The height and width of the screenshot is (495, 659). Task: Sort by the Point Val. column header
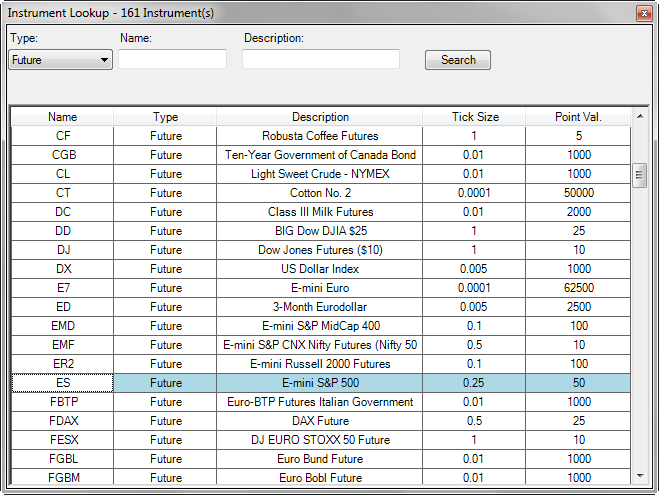point(578,117)
